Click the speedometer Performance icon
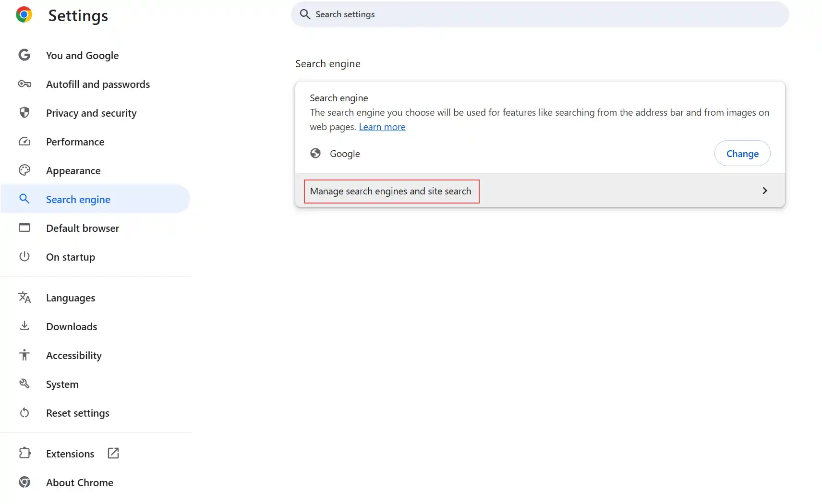Viewport: 822px width, 504px height. tap(24, 142)
